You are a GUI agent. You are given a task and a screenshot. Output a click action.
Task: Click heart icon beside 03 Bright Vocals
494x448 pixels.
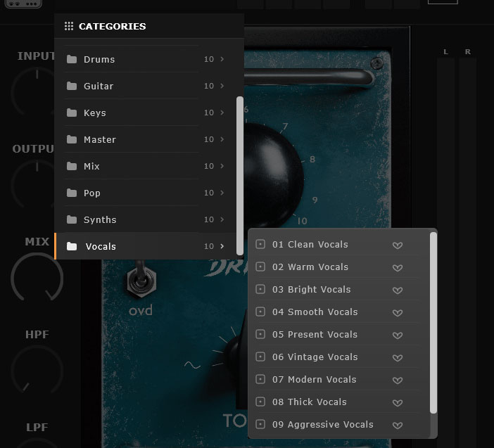click(397, 290)
